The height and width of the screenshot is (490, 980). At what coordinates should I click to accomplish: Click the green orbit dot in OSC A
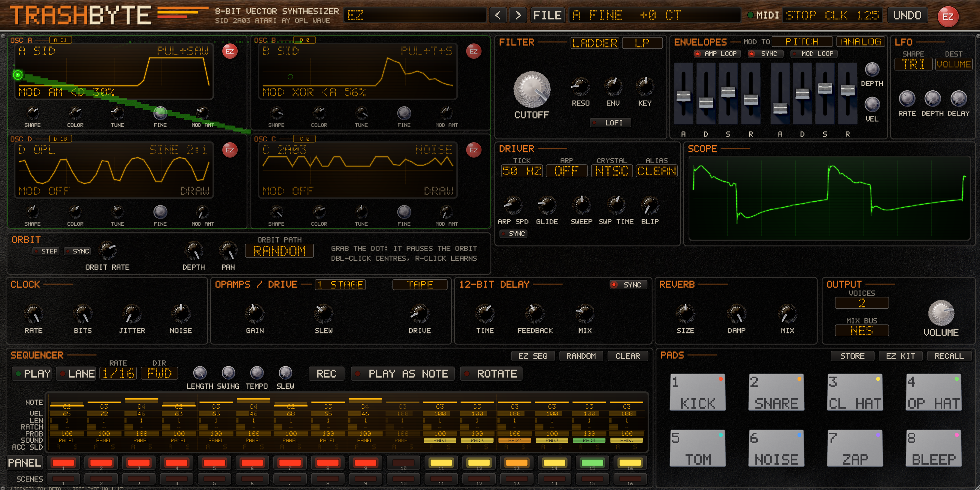pos(18,75)
